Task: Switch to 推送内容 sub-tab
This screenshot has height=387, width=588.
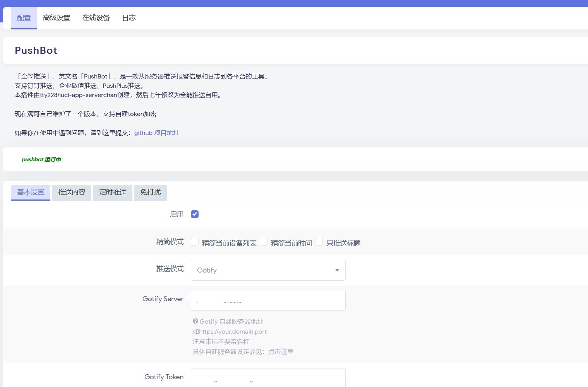Action: [x=72, y=193]
